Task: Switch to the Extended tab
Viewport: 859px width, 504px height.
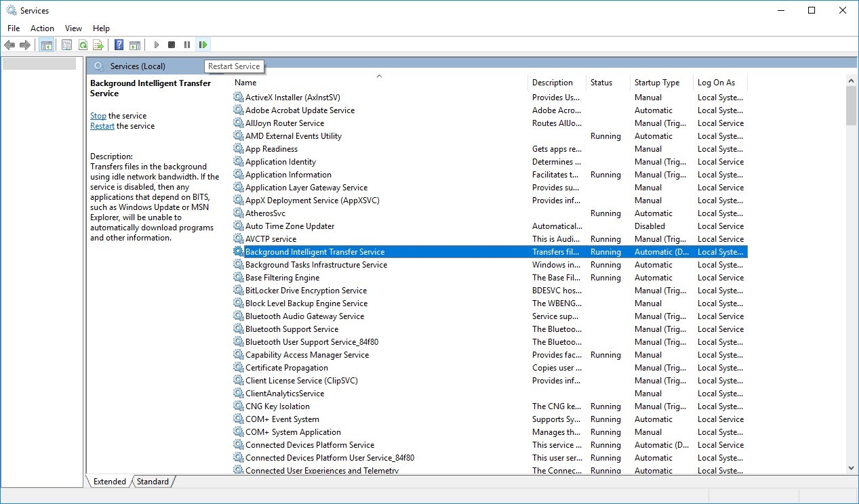Action: (110, 481)
